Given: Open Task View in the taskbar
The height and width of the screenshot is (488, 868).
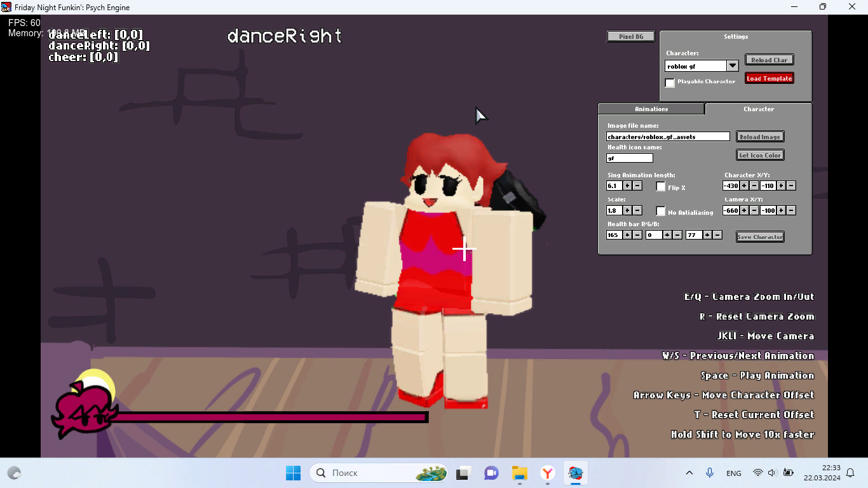Looking at the screenshot, I should point(463,473).
